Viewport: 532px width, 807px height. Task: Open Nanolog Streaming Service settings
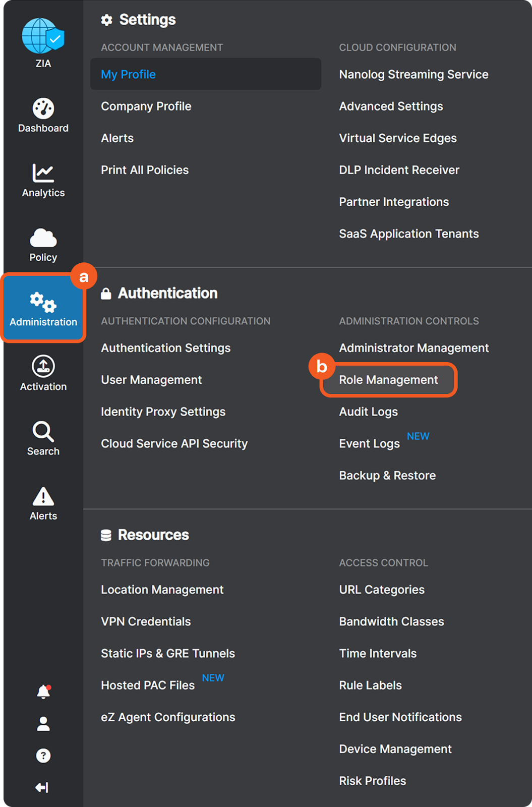click(x=413, y=75)
